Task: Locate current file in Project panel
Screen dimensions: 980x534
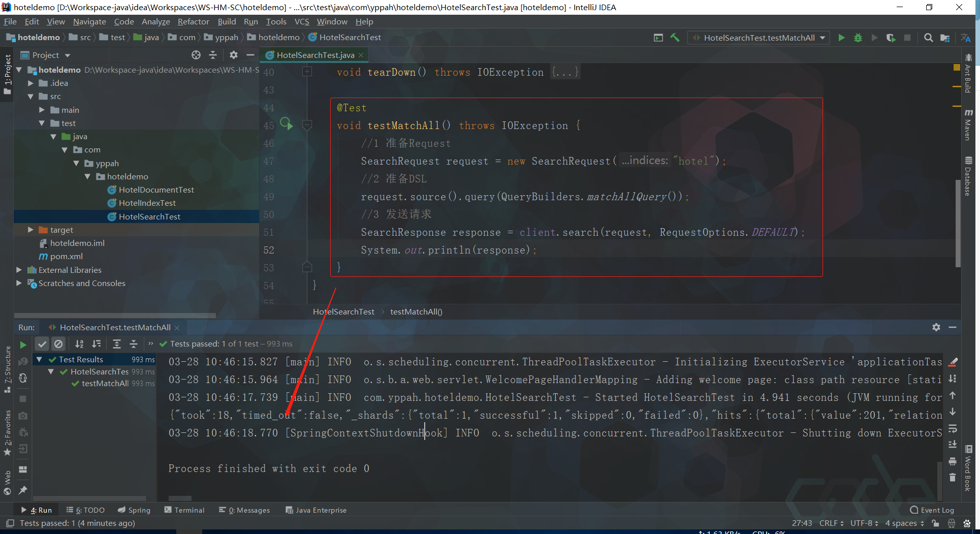Action: (x=196, y=55)
